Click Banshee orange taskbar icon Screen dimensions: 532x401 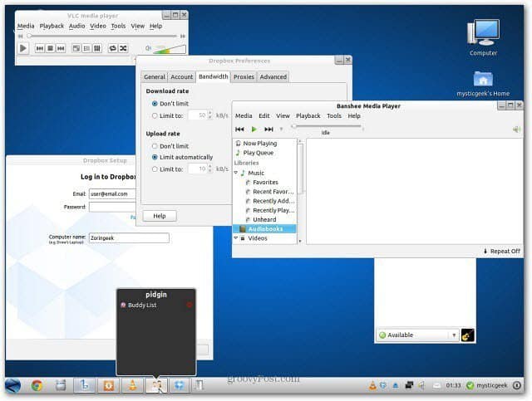[x=109, y=386]
